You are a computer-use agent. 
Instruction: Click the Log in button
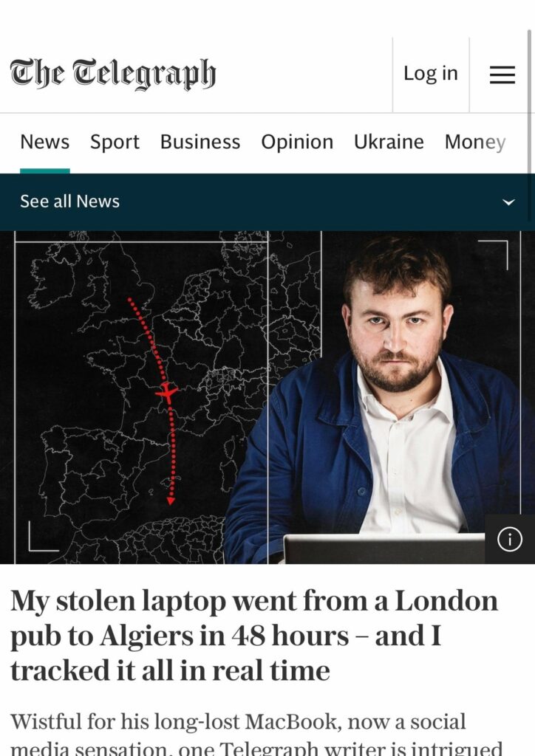point(431,74)
